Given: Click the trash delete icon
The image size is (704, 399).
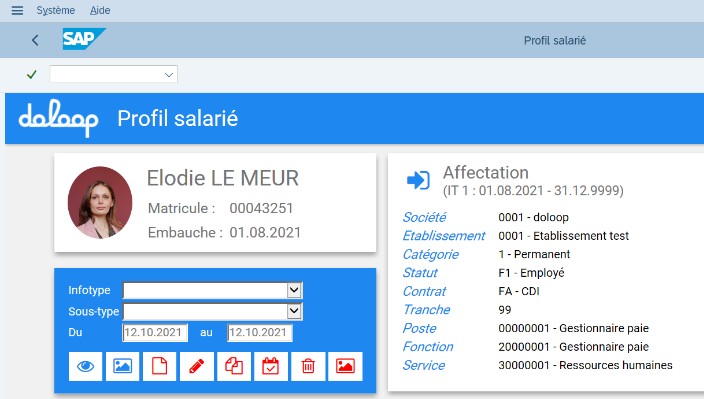Looking at the screenshot, I should pyautogui.click(x=308, y=366).
